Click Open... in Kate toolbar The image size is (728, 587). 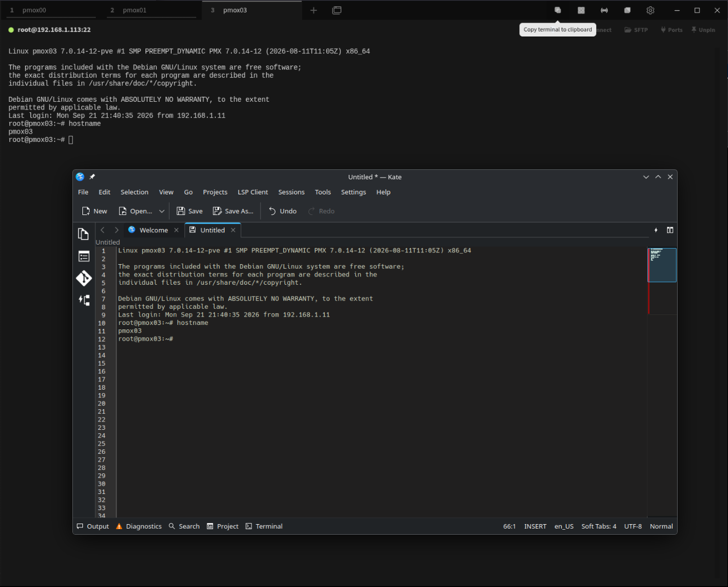point(135,211)
